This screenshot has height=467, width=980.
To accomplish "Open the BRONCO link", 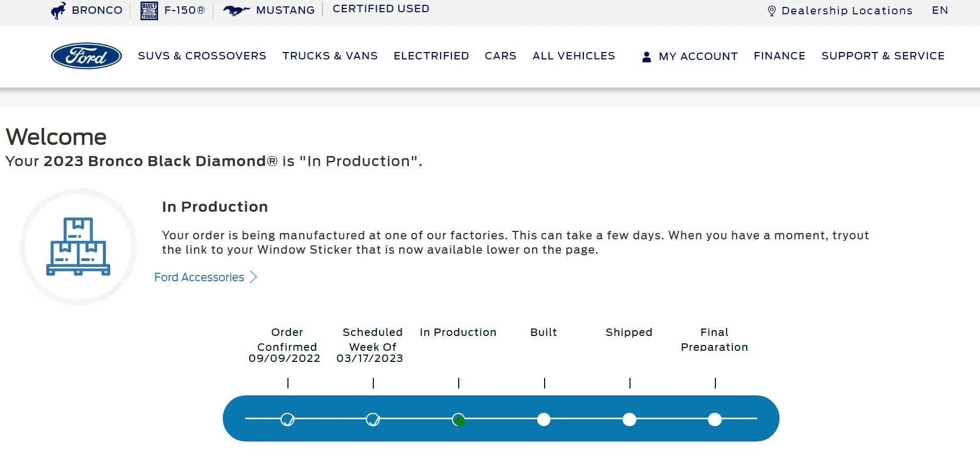I will [x=97, y=11].
